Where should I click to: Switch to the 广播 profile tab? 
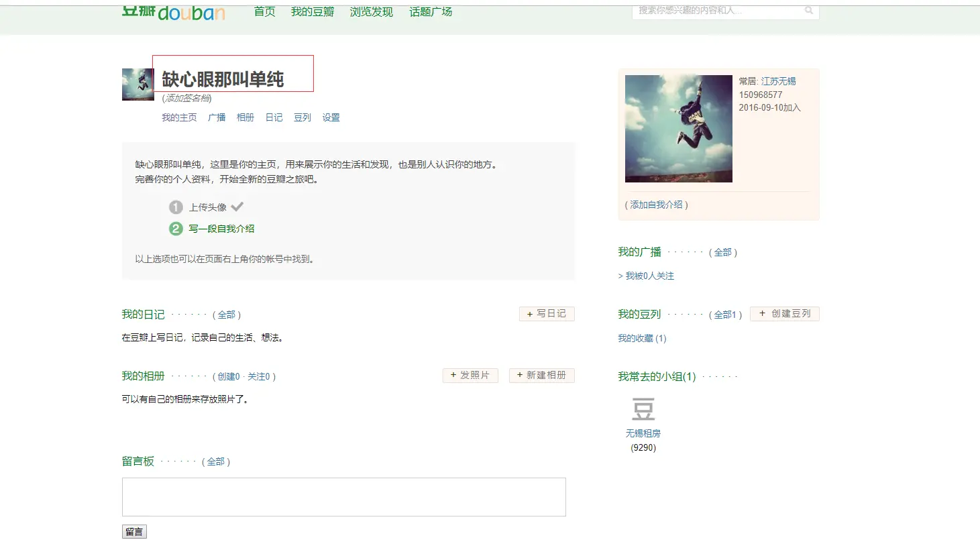tap(217, 117)
